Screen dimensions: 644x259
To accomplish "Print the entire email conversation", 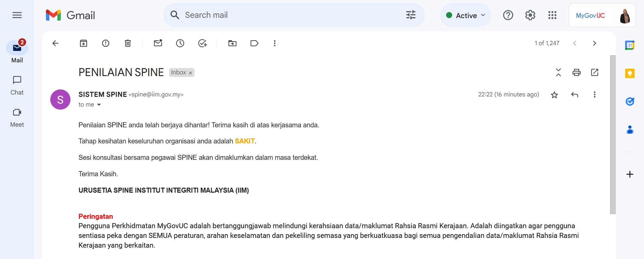I will 576,72.
